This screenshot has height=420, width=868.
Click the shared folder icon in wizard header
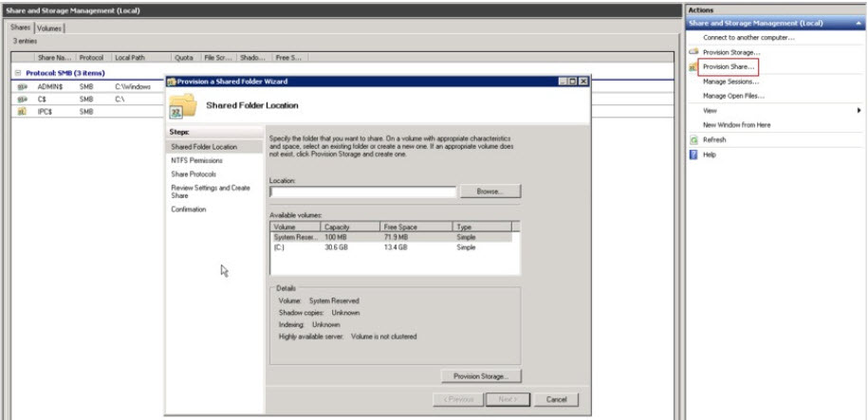pos(182,105)
